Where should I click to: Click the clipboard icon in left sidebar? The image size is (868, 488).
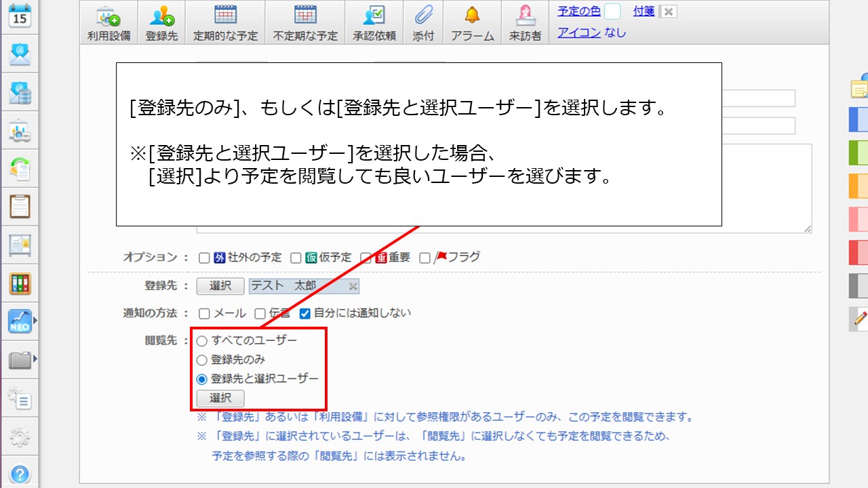20,207
